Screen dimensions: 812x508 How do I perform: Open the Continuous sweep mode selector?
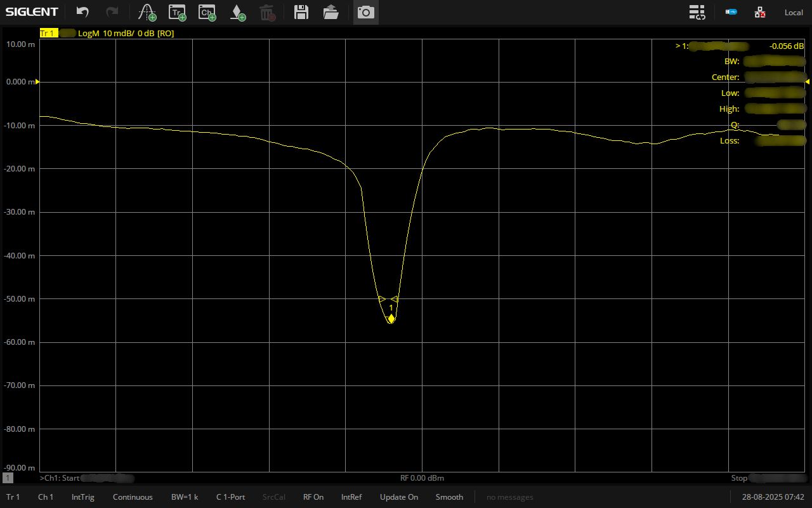click(x=133, y=497)
